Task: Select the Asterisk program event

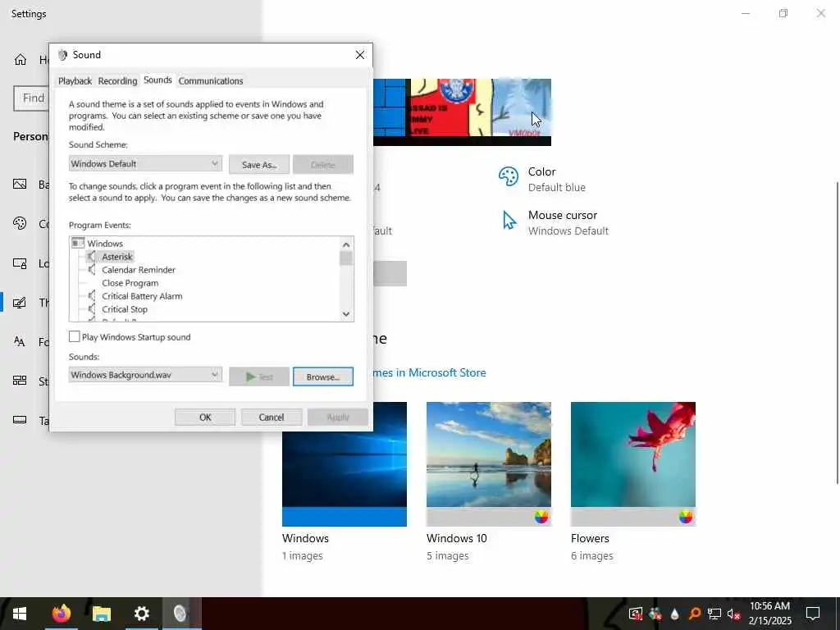Action: point(117,257)
